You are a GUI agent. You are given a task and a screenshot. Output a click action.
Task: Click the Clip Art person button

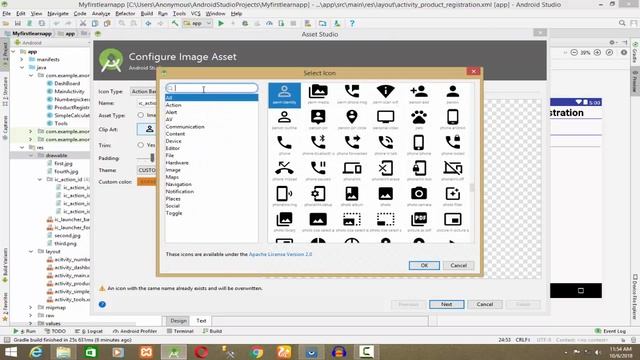[x=148, y=129]
